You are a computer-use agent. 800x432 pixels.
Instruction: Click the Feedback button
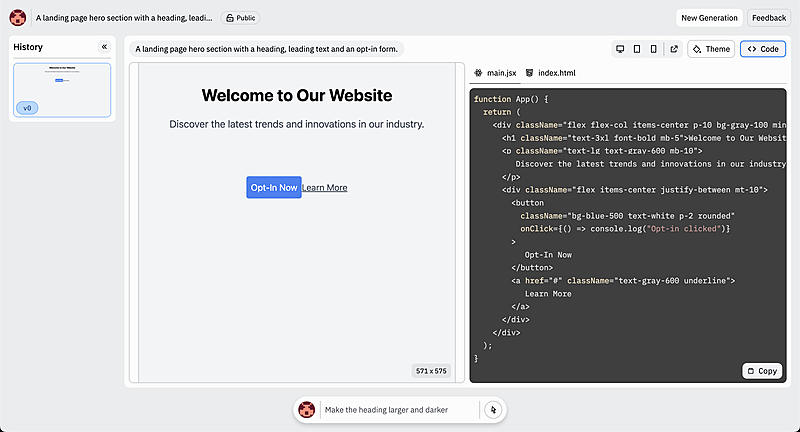(x=768, y=18)
